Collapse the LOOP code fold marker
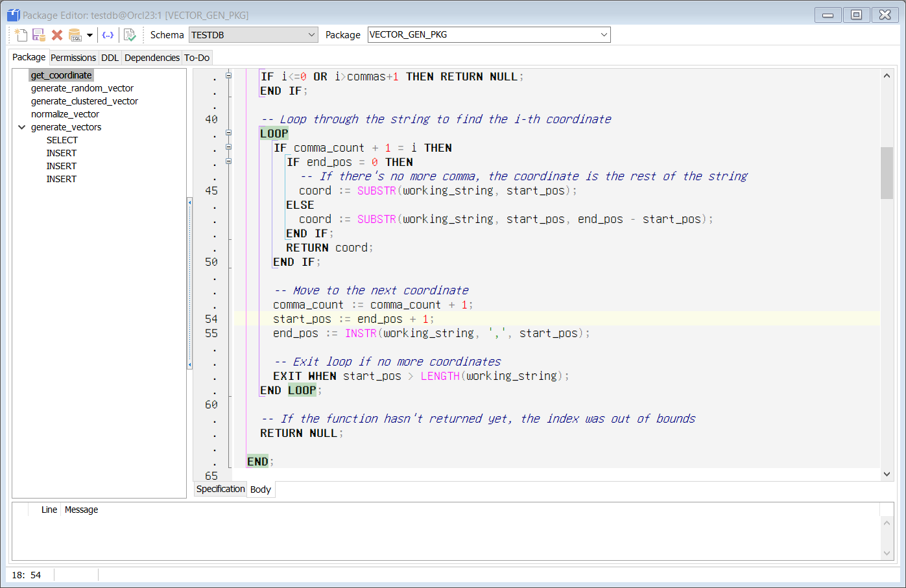 click(x=228, y=133)
